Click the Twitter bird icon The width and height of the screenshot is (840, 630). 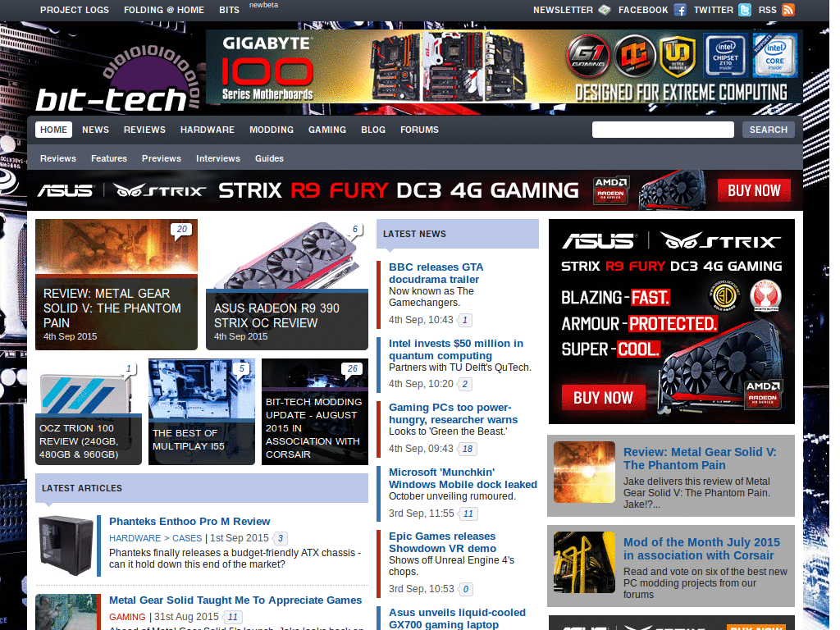(745, 10)
